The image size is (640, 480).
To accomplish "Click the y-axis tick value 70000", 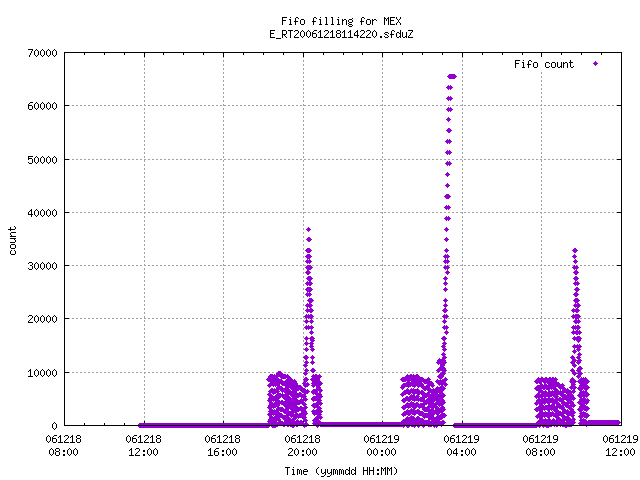I will (42, 53).
